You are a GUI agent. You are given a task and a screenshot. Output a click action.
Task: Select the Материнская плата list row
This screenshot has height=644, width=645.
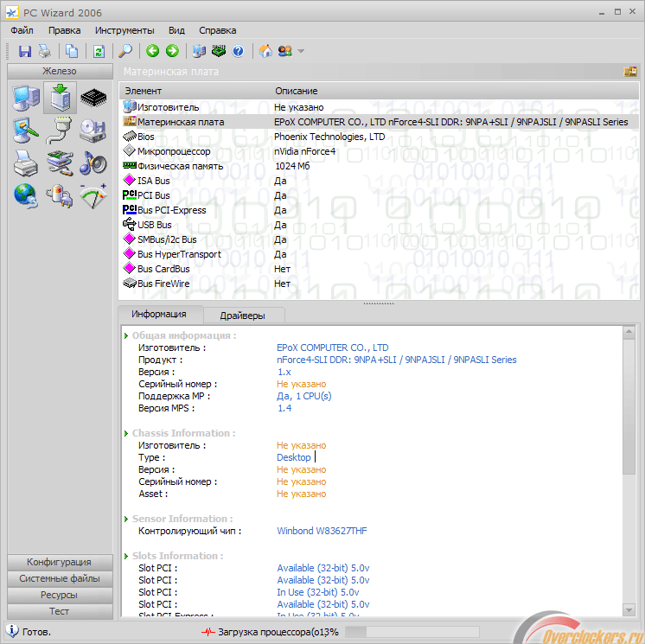point(379,122)
